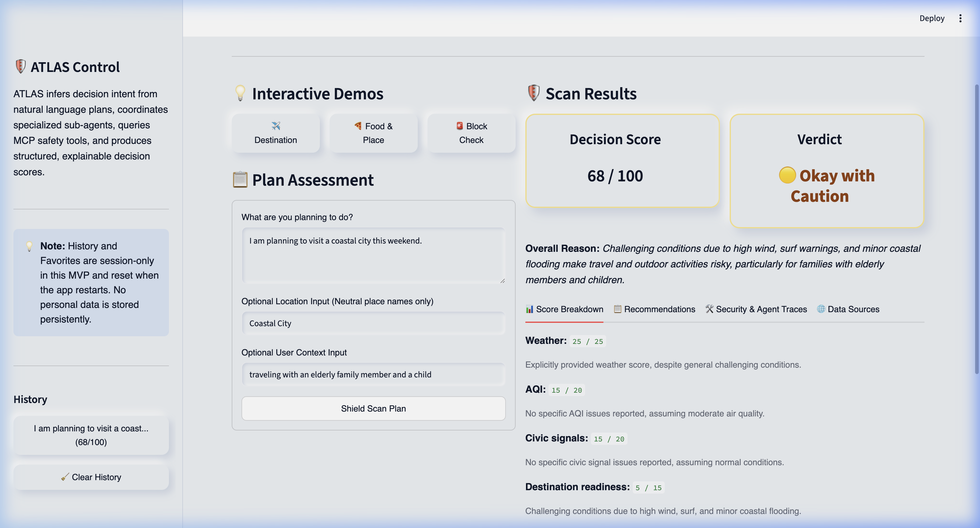The image size is (980, 528).
Task: Launch the Food & Place demo
Action: tap(373, 133)
